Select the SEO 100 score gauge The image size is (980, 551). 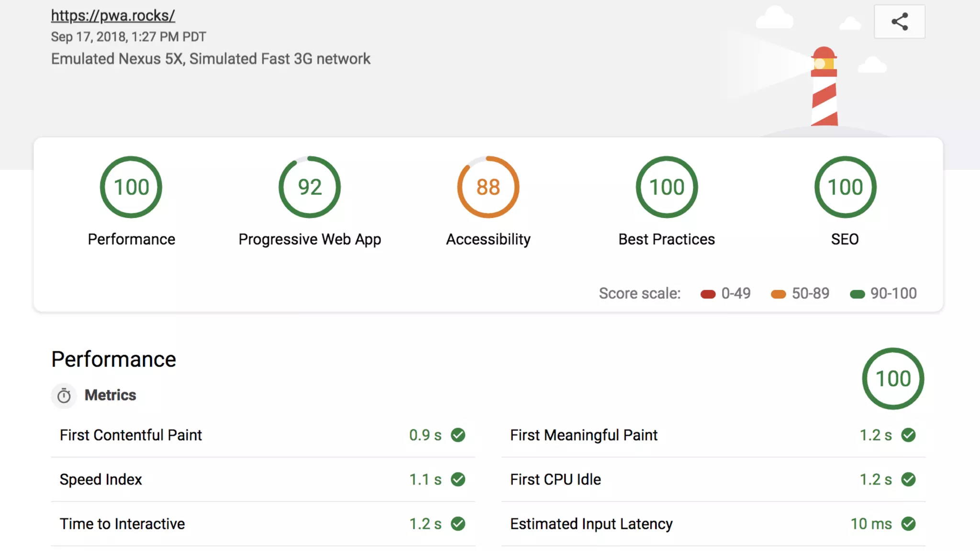click(845, 187)
